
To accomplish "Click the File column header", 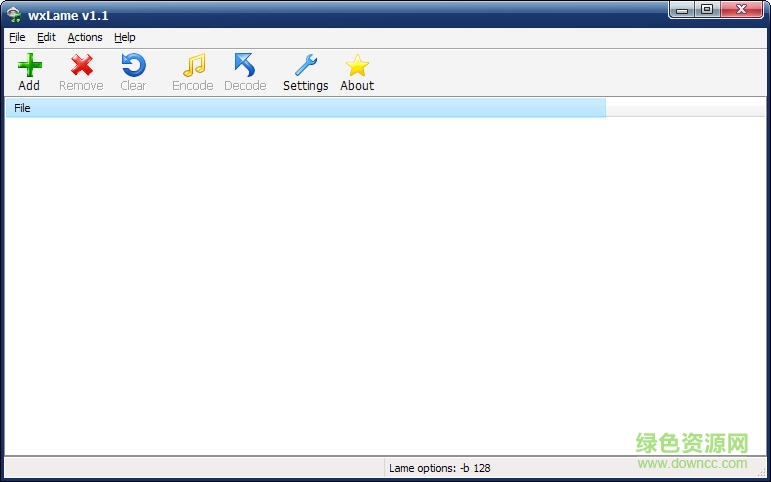I will [x=305, y=108].
